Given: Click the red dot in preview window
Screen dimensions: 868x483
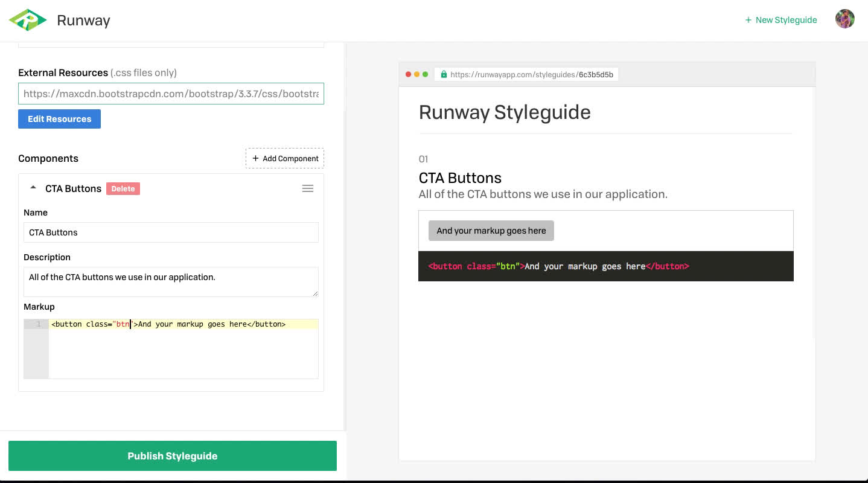Looking at the screenshot, I should point(408,74).
